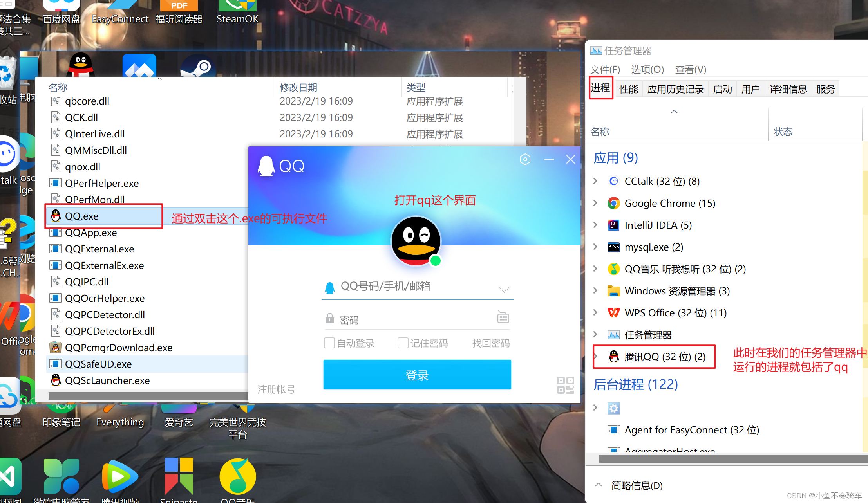Image resolution: width=868 pixels, height=503 pixels.
Task: Minimize the QQ login window
Action: click(549, 159)
